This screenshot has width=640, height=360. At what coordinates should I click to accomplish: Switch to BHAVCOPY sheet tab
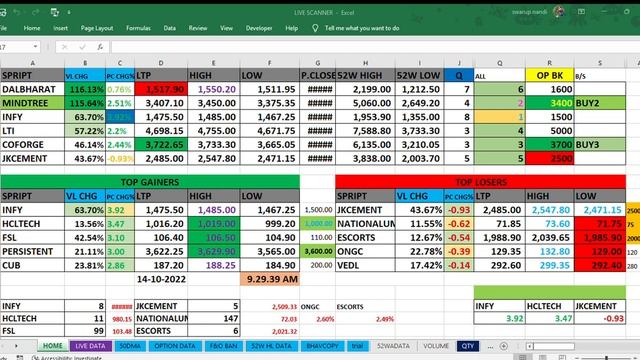click(322, 346)
